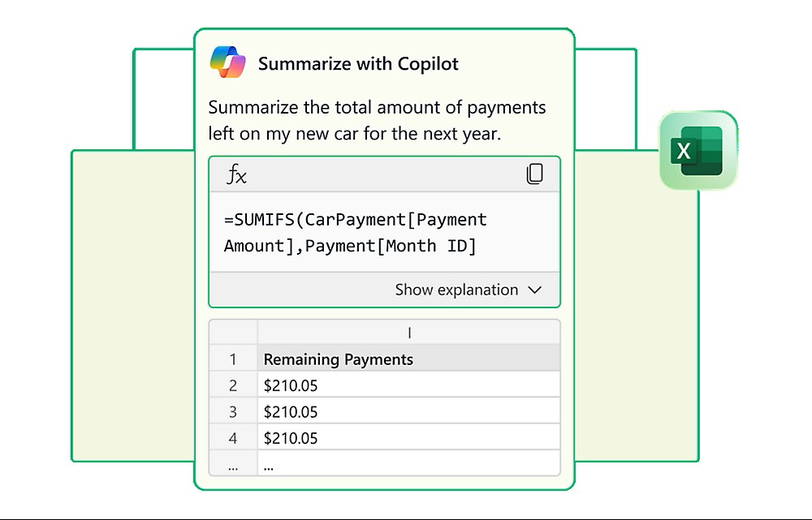This screenshot has height=520, width=812.
Task: Click the fx function icon
Action: (236, 174)
